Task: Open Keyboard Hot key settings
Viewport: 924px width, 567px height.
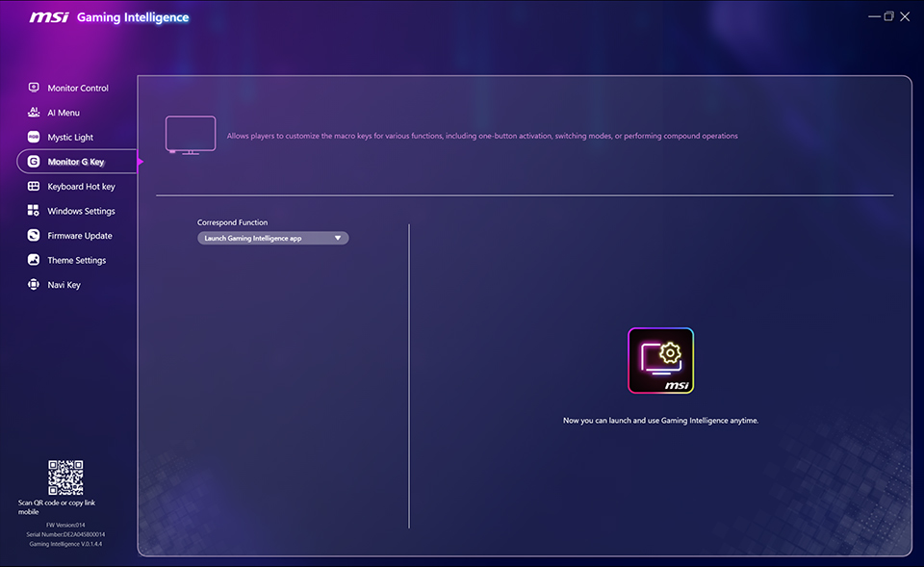Action: [35, 186]
